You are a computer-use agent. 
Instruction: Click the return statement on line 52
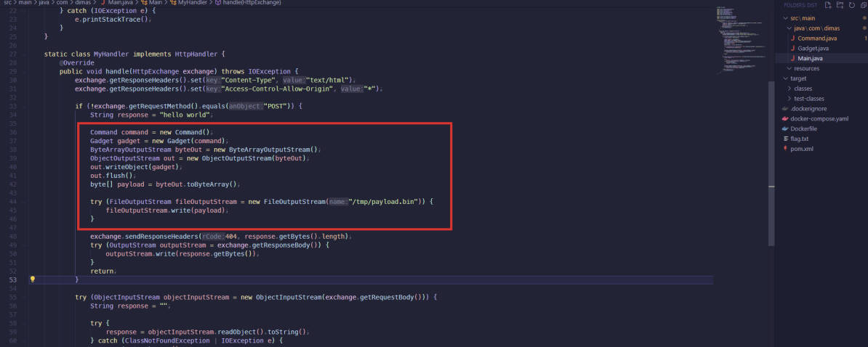pos(103,271)
